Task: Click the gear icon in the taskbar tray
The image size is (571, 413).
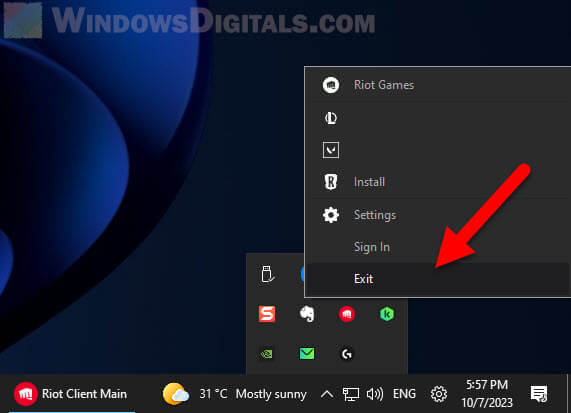Action: point(439,394)
